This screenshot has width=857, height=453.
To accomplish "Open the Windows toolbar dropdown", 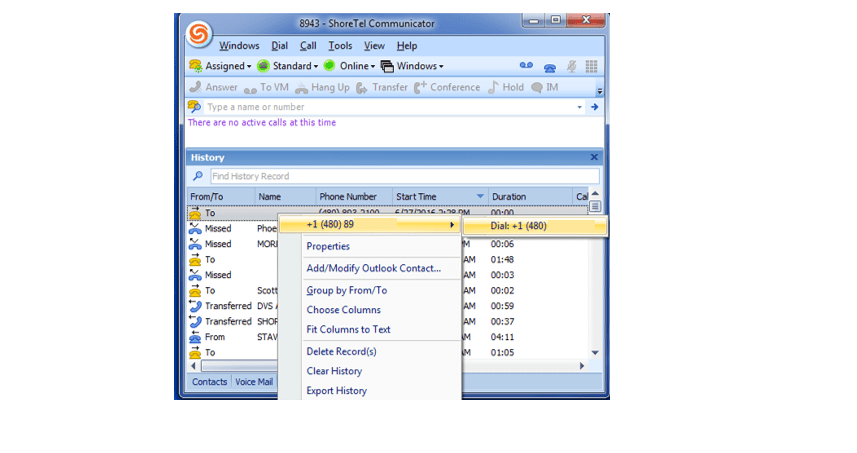I will pos(412,66).
